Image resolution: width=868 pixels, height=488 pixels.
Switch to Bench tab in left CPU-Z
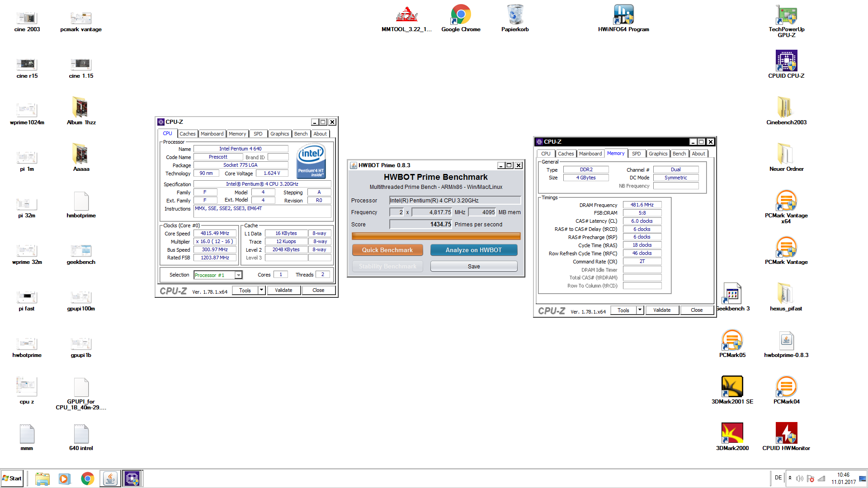(x=301, y=134)
